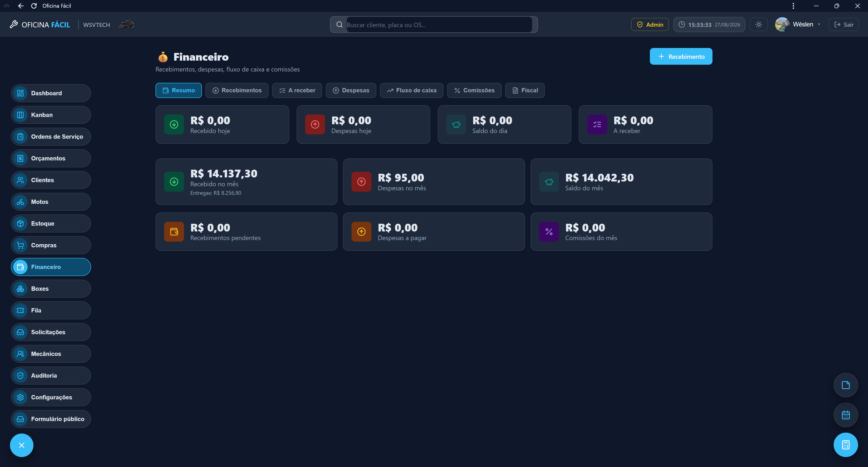
Task: Click the Estoque box icon
Action: pyautogui.click(x=20, y=224)
